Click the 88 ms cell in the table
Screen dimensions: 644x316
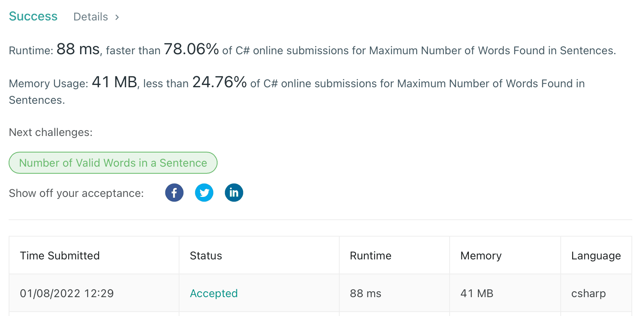[365, 294]
